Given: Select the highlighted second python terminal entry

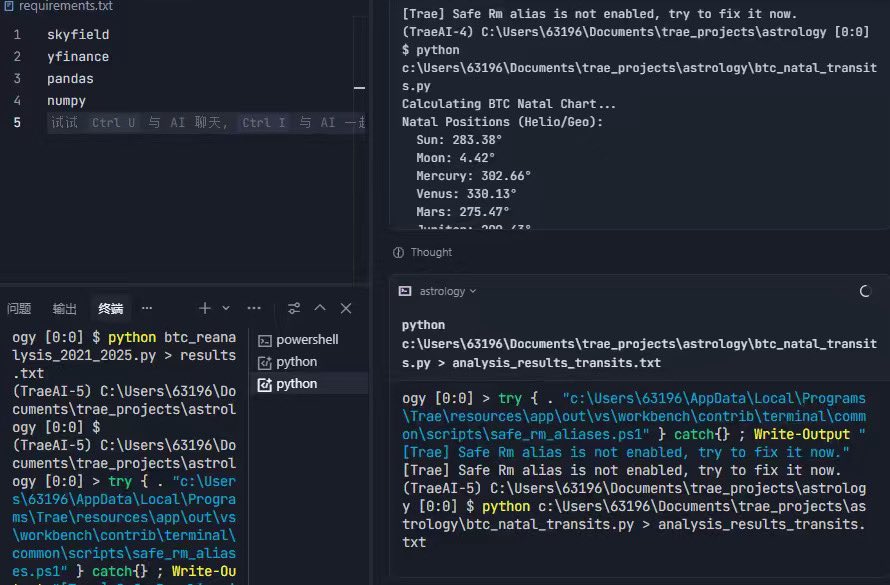Looking at the screenshot, I should coord(310,384).
